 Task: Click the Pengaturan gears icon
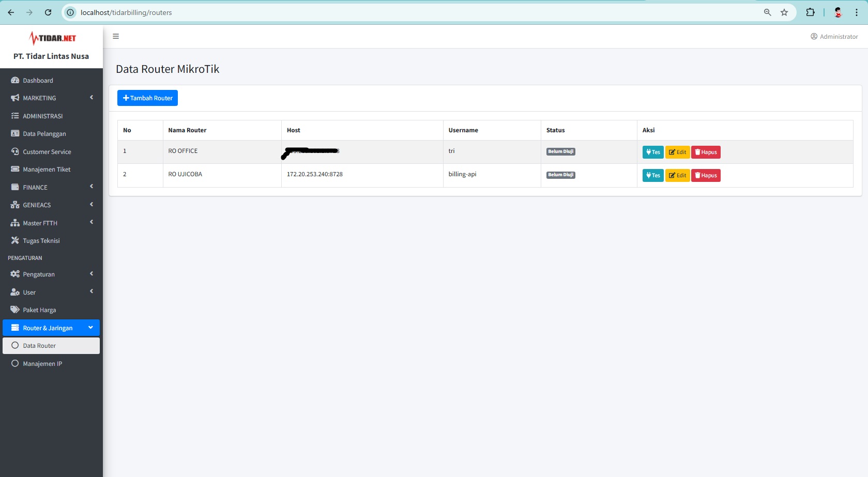tap(15, 274)
